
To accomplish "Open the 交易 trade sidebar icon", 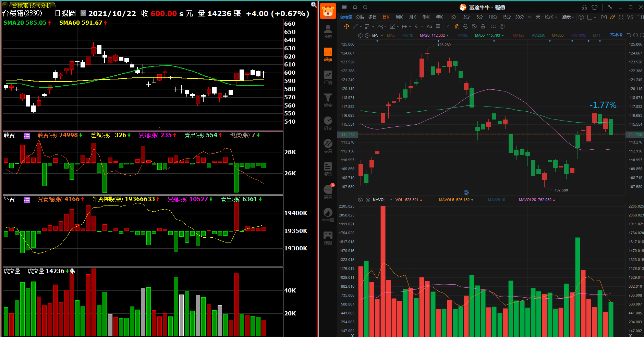I will tap(328, 146).
